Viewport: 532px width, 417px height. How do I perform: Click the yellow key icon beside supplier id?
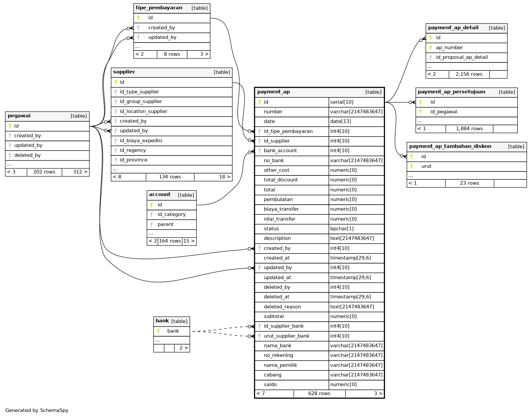tap(115, 82)
